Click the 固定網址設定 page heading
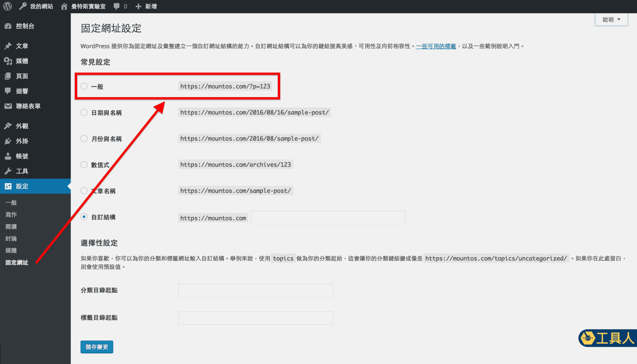The width and height of the screenshot is (637, 364). point(111,29)
